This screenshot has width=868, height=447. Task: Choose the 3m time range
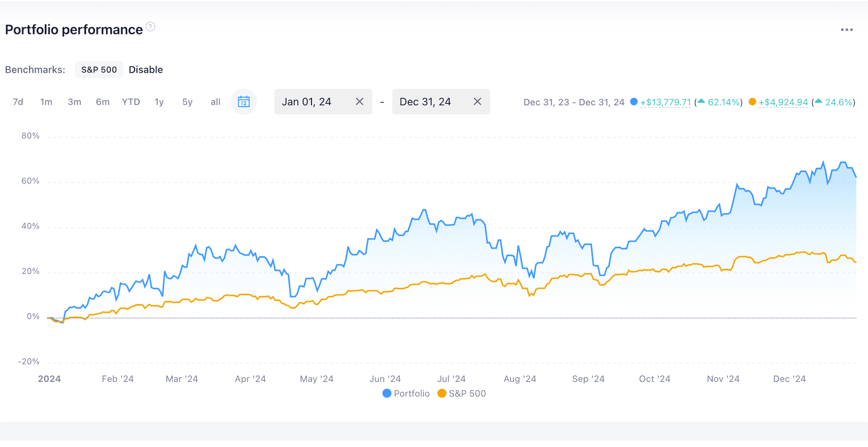click(x=75, y=102)
